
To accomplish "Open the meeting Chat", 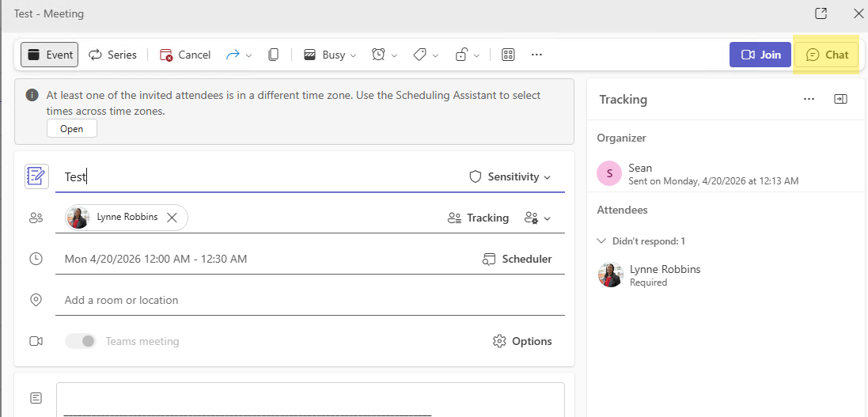I will pos(827,55).
